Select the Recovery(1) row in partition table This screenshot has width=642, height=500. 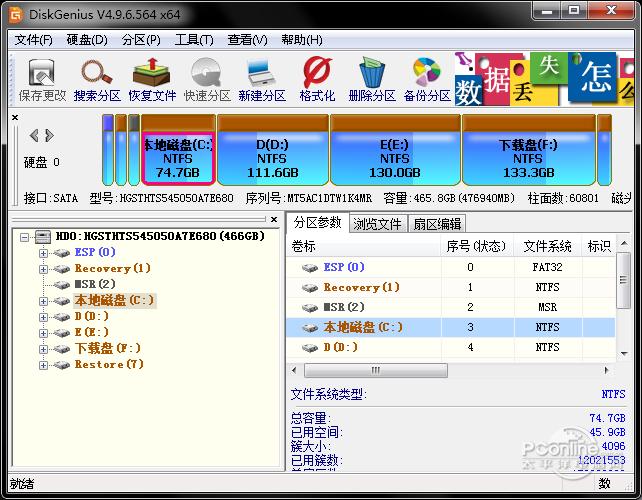click(x=450, y=287)
